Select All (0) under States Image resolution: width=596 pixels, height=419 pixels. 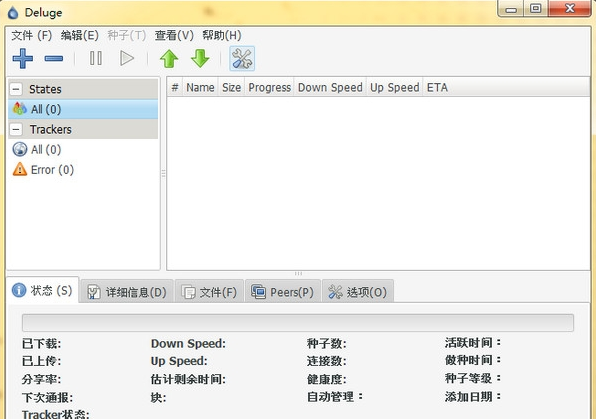point(83,110)
